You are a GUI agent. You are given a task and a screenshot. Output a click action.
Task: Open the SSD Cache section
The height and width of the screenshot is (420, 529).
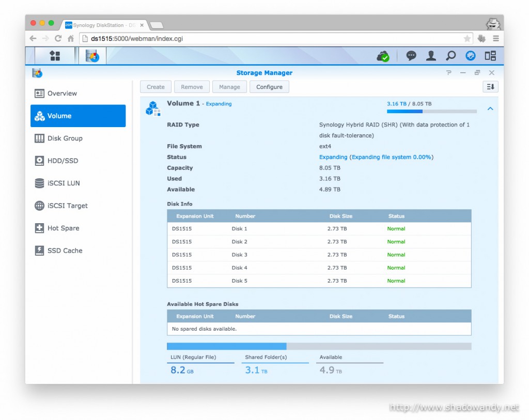pyautogui.click(x=78, y=251)
